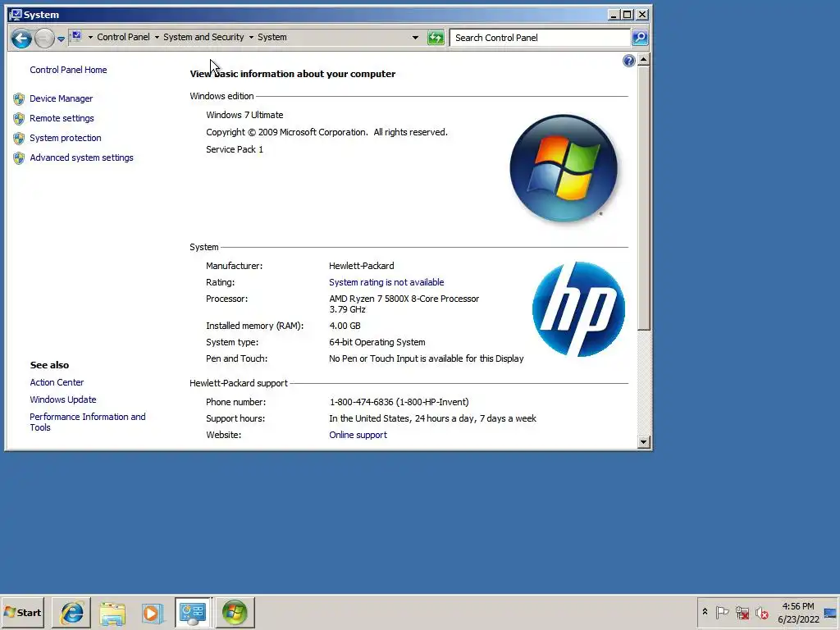Open Action Center flag in system tray
The image size is (840, 630).
(722, 612)
